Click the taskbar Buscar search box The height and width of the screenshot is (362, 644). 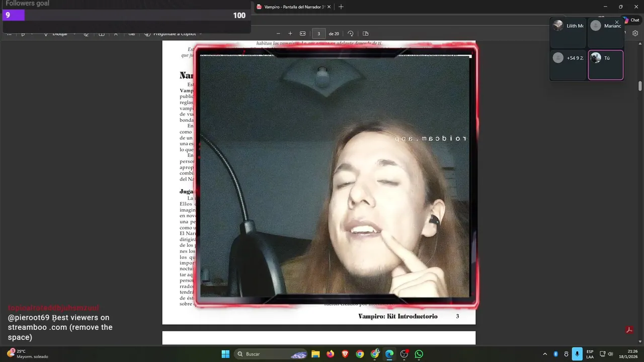click(x=272, y=354)
